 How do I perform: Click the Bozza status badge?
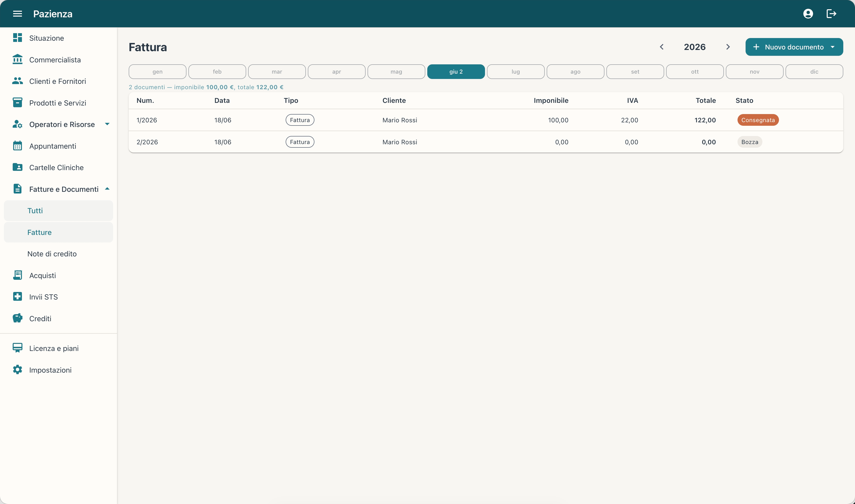(x=750, y=142)
